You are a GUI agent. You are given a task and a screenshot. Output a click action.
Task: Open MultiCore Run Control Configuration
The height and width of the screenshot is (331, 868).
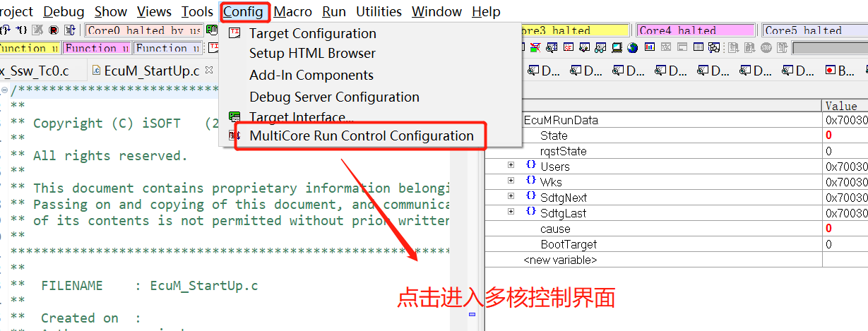(362, 136)
